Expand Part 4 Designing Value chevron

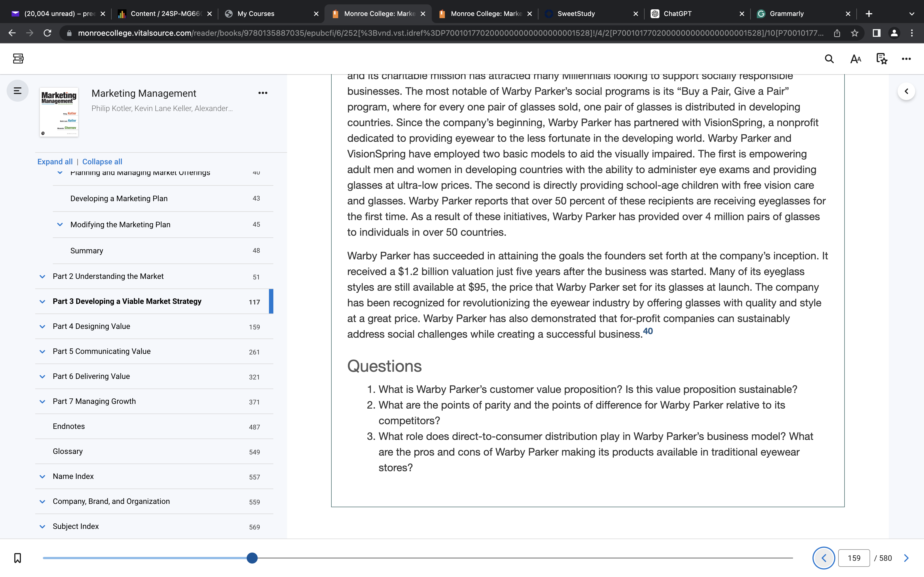tap(42, 327)
